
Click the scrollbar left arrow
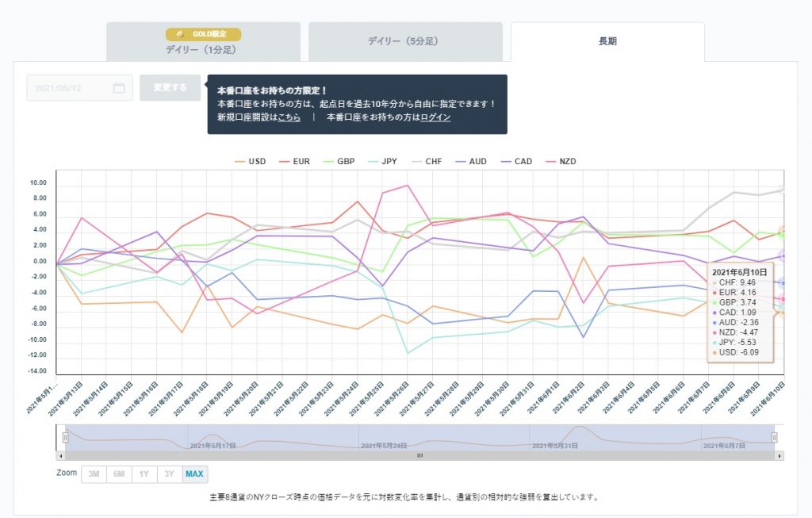tap(61, 456)
